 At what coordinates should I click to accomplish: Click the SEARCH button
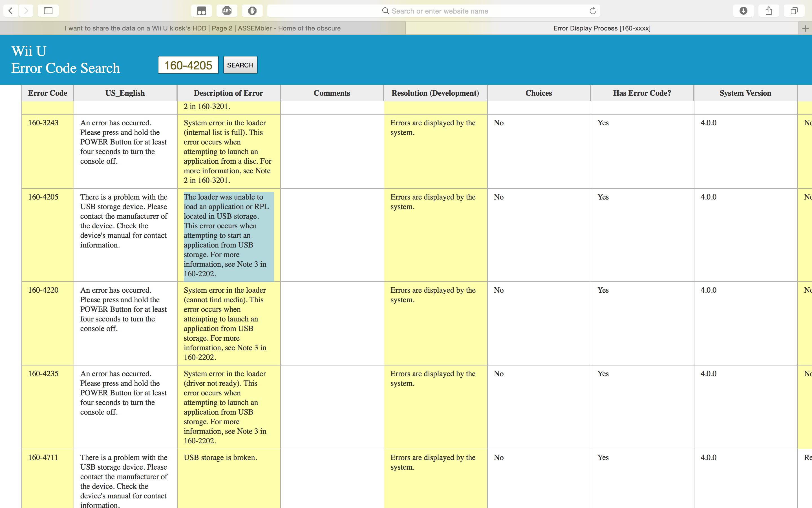[240, 65]
